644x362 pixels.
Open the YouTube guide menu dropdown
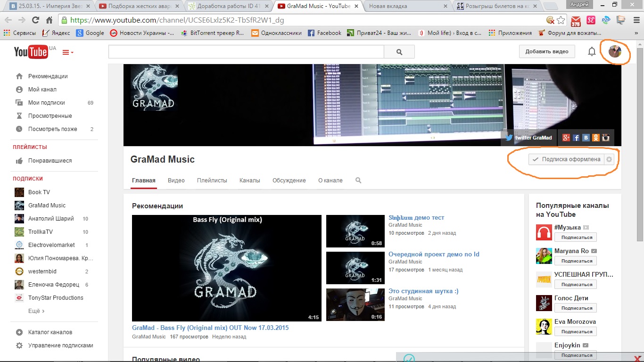click(x=68, y=52)
